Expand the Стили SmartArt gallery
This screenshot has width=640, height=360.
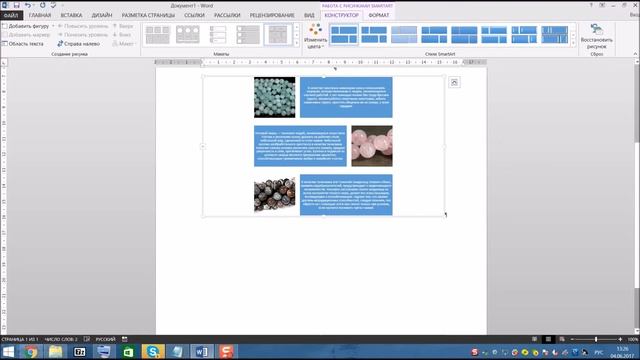pos(573,42)
